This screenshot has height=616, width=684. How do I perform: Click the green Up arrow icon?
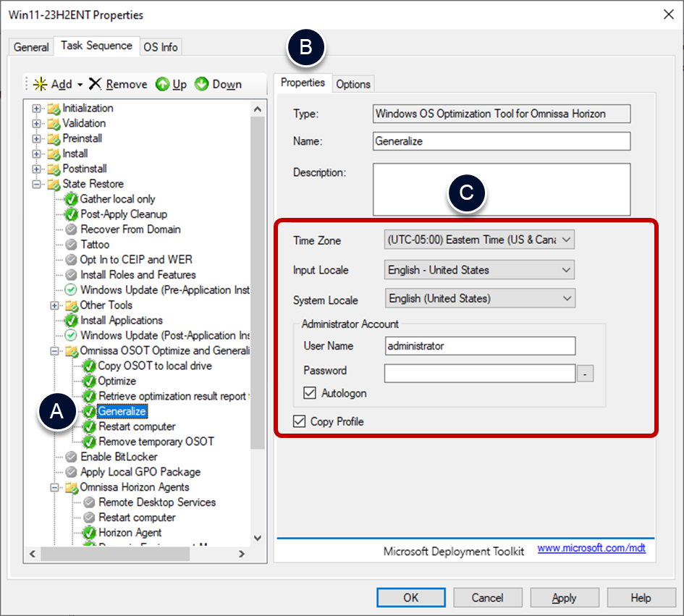[x=163, y=84]
